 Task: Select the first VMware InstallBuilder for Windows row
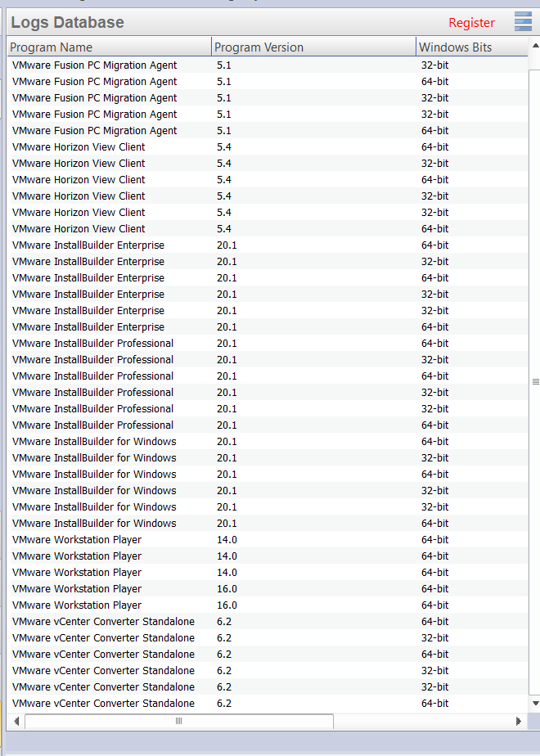point(269,442)
